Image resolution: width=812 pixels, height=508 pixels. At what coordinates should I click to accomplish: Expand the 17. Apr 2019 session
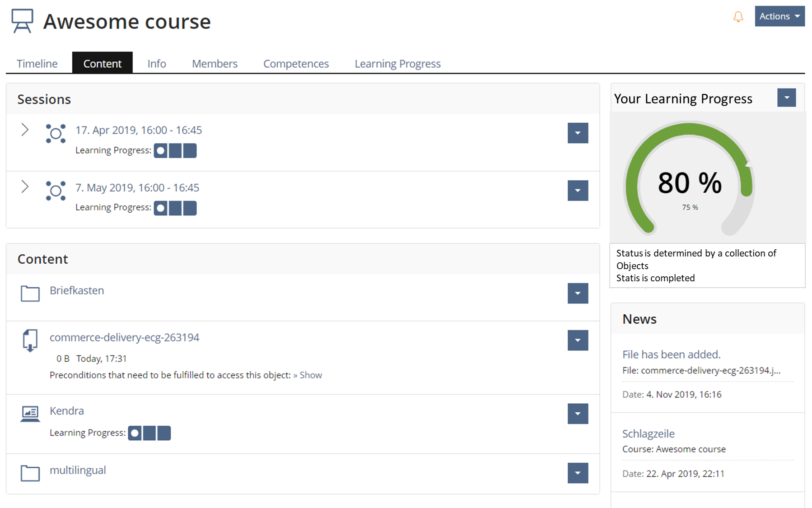25,130
